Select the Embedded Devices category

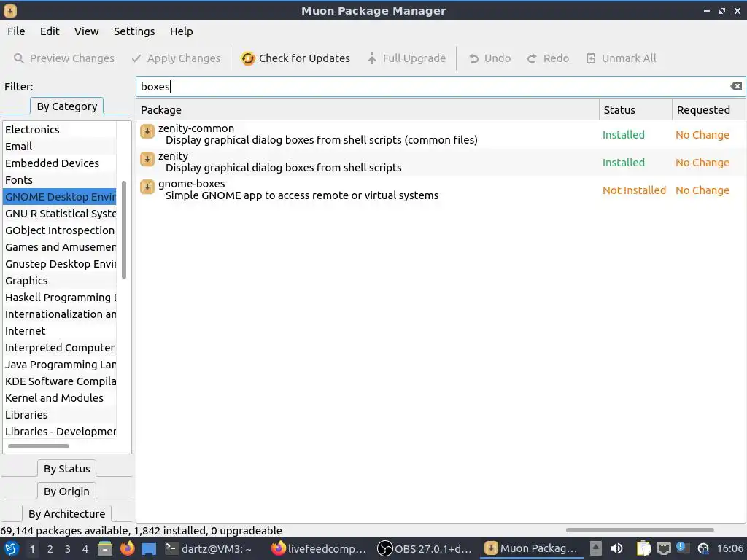(x=60, y=163)
